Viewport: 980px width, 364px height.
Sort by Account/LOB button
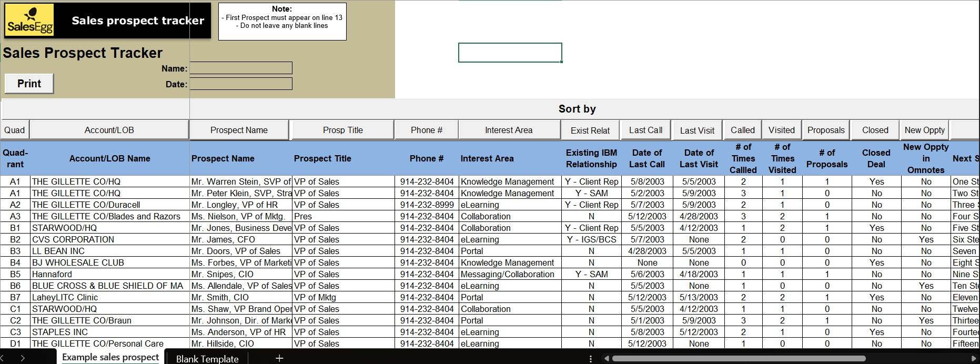coord(109,130)
